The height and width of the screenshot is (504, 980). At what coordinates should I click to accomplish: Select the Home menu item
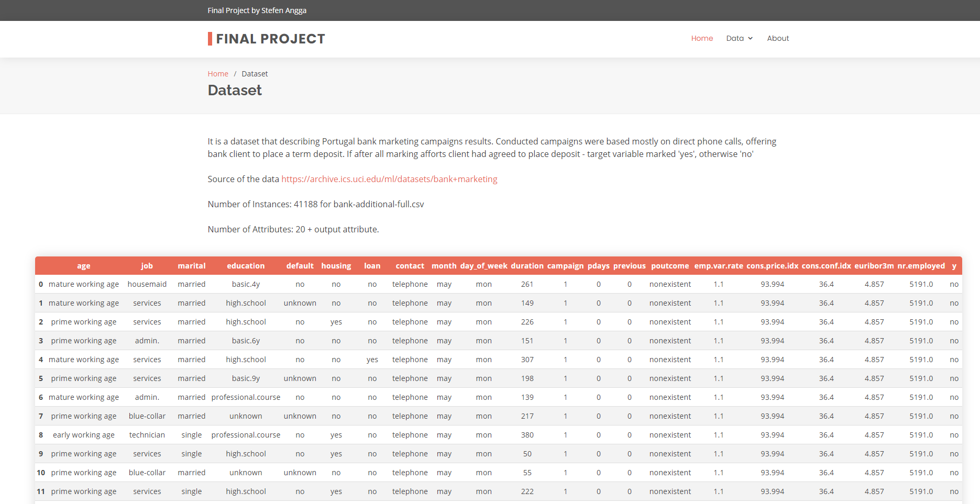702,38
